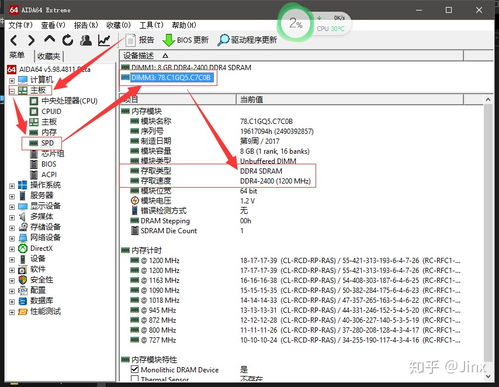Toggle the Monolithic DRAM Device checkbox
Screen dimensions: 499x387
[135, 369]
